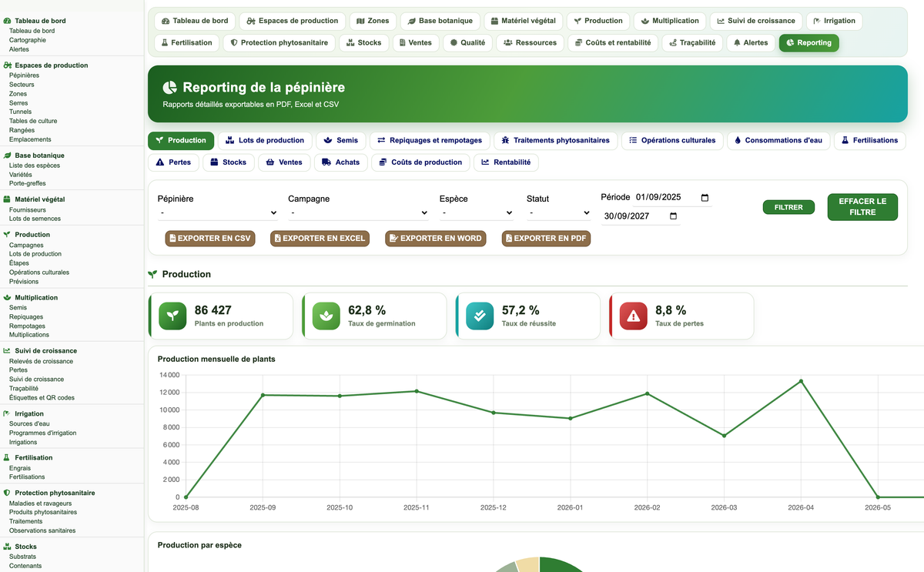Switch to Ventes report tab

tap(284, 162)
